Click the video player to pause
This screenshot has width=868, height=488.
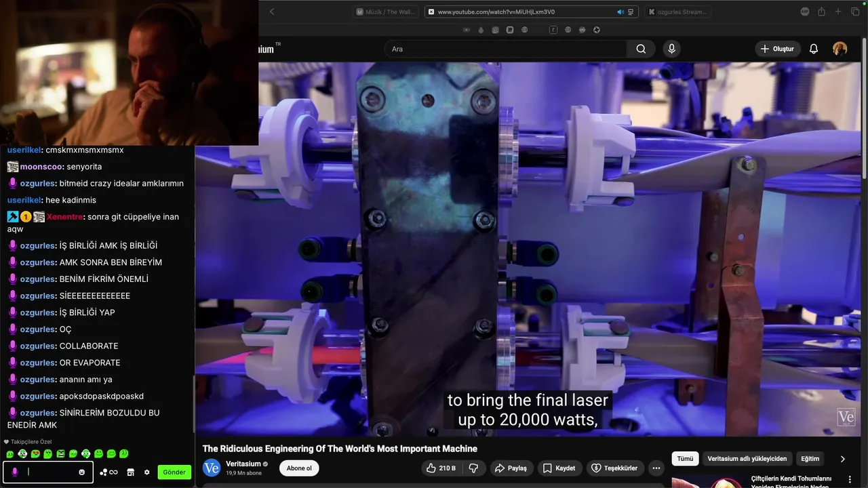pyautogui.click(x=528, y=249)
